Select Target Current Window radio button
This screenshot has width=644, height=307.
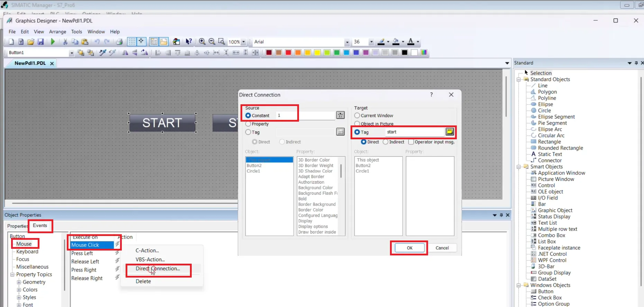click(x=357, y=115)
